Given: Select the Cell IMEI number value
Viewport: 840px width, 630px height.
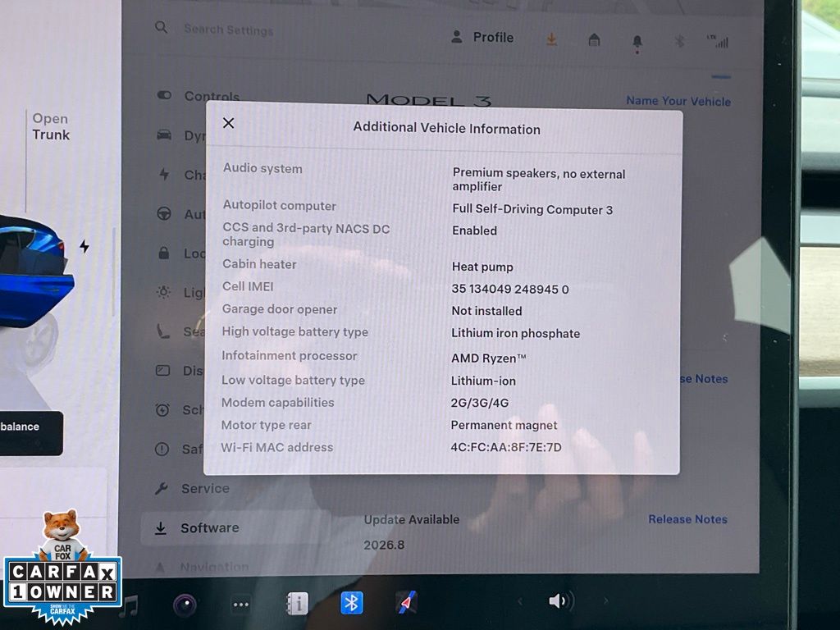Looking at the screenshot, I should [x=510, y=290].
